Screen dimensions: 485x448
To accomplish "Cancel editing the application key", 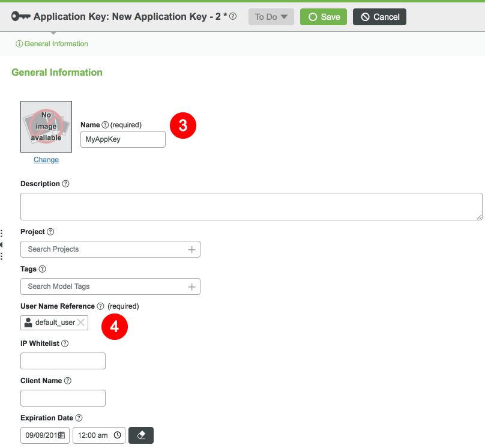I will (x=379, y=17).
